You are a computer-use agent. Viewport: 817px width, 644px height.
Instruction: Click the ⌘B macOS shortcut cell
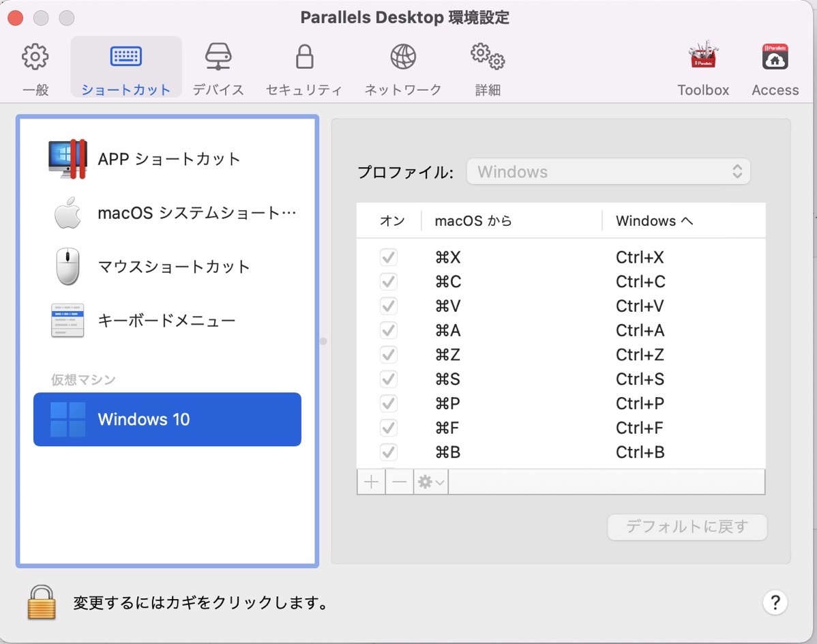448,452
